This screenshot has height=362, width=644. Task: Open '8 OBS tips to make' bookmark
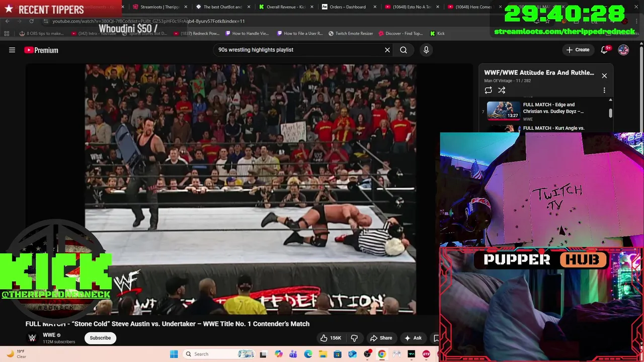[42, 34]
